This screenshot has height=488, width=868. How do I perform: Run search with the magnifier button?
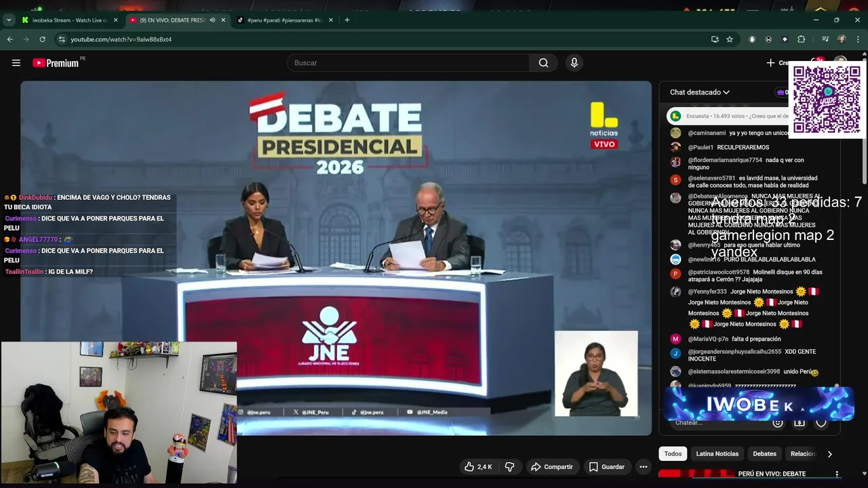pyautogui.click(x=543, y=63)
